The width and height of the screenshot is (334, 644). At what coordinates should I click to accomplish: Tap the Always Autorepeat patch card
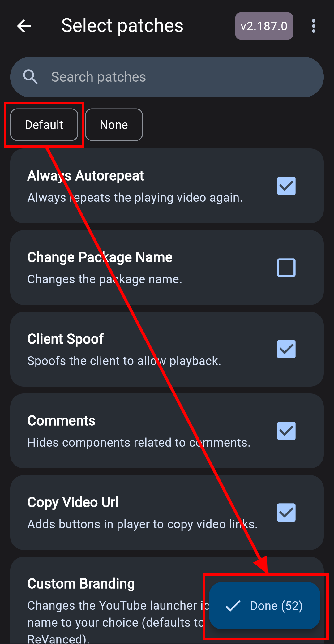[x=167, y=186]
